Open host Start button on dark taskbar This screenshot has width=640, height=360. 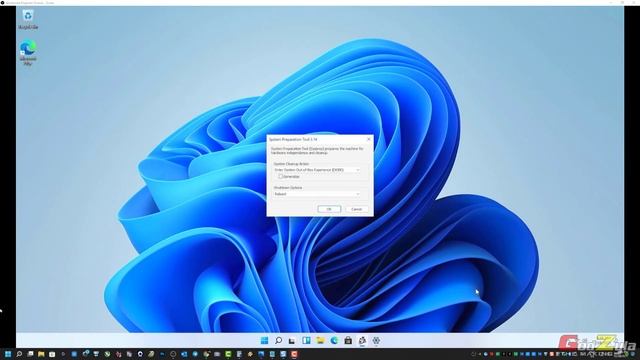tap(8, 354)
